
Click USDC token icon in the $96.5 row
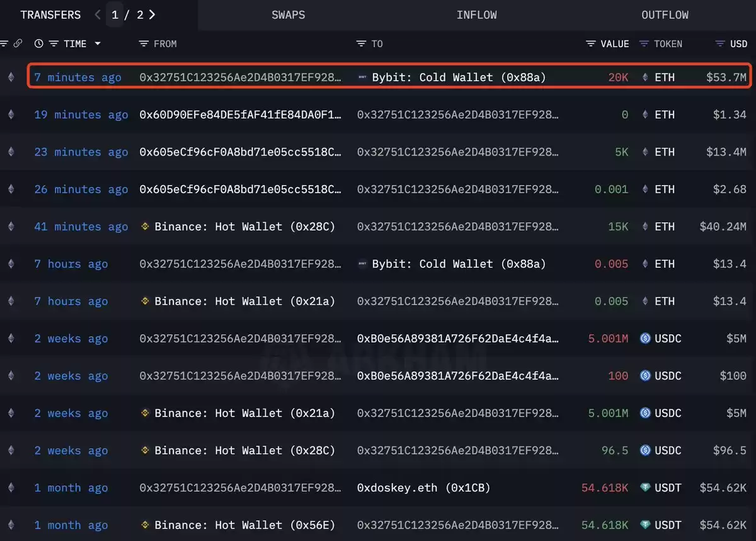coord(644,450)
